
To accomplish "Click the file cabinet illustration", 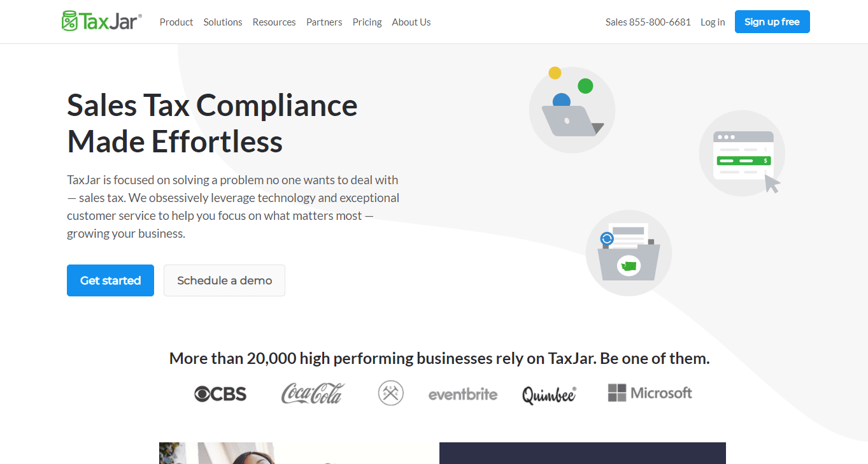I will (628, 252).
